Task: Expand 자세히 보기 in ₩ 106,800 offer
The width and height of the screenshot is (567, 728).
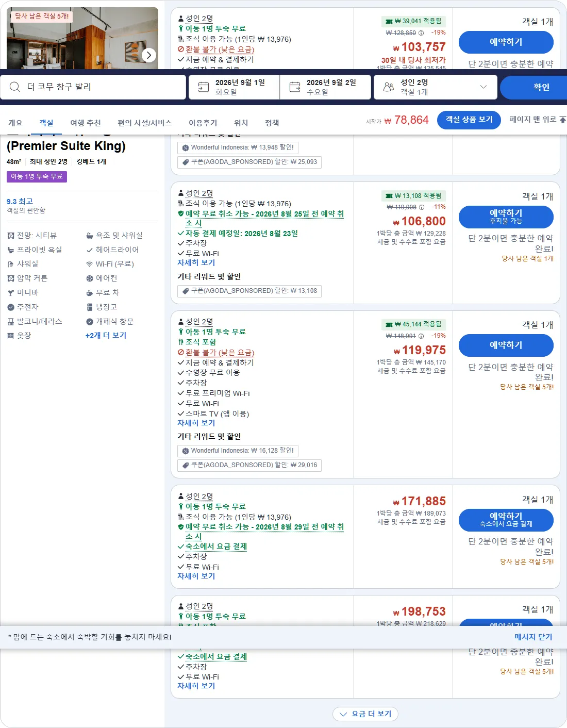Action: pyautogui.click(x=196, y=263)
